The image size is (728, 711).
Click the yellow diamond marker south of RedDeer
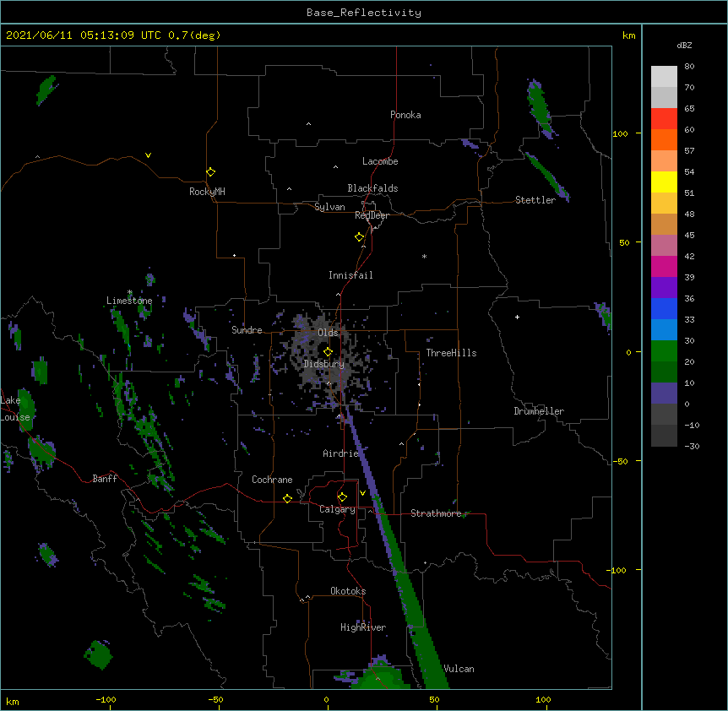click(359, 237)
